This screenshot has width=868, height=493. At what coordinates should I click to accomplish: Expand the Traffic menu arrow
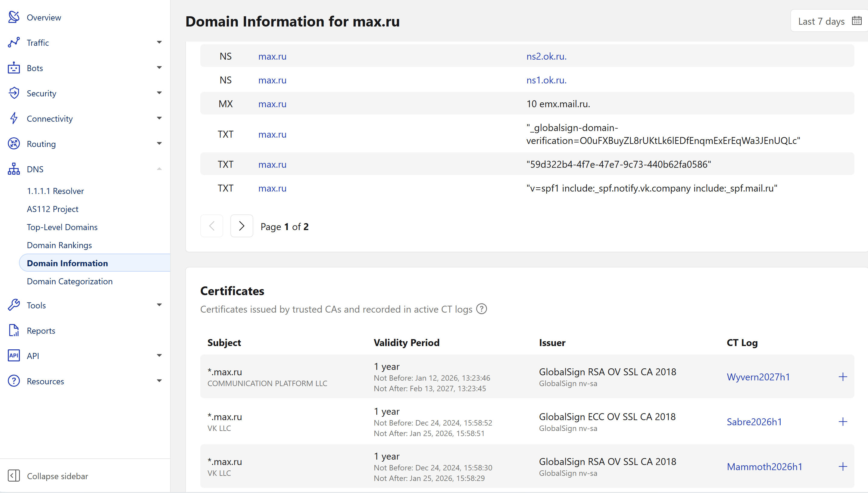coord(159,42)
